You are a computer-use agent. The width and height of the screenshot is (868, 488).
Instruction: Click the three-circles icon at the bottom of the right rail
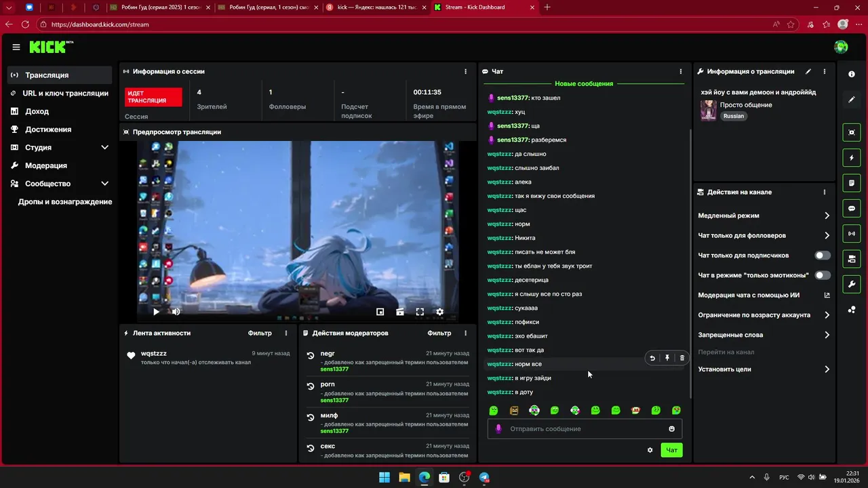coord(852,310)
